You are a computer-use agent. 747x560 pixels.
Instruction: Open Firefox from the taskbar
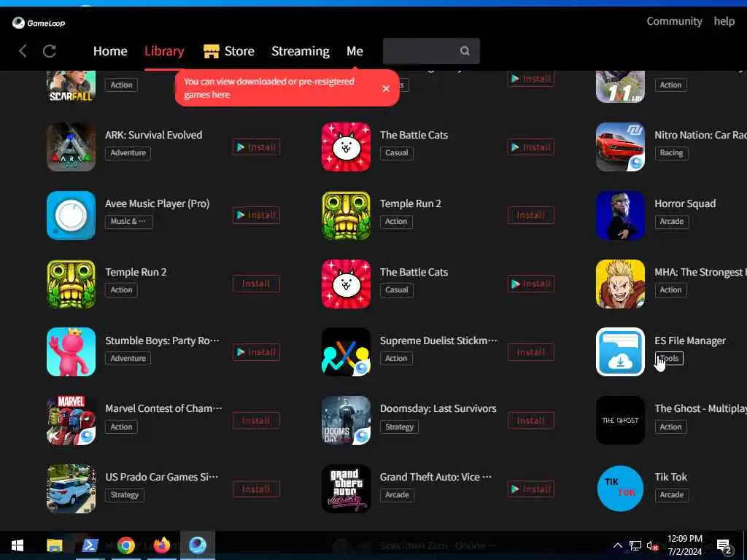coord(161,545)
